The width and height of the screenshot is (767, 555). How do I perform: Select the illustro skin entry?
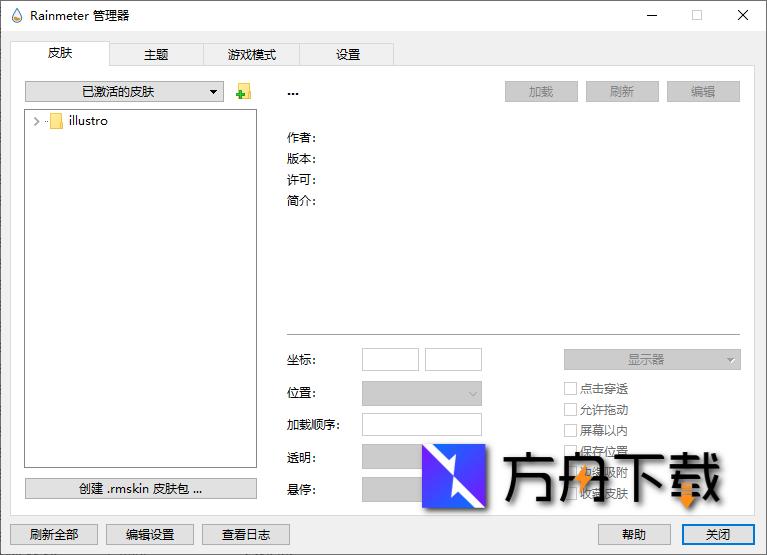(88, 121)
